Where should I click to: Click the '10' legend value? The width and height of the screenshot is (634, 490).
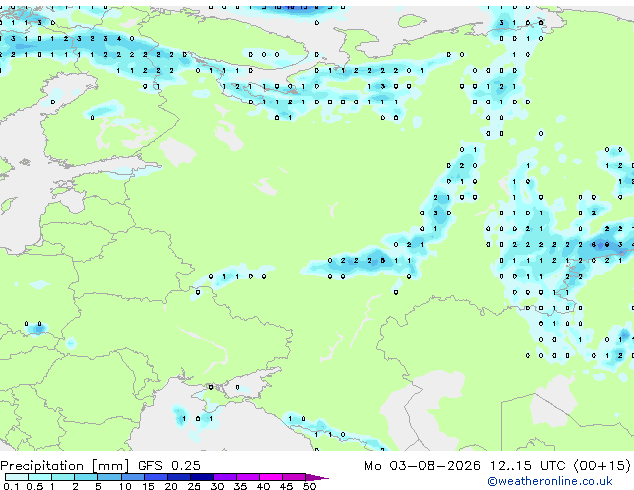coord(125,486)
